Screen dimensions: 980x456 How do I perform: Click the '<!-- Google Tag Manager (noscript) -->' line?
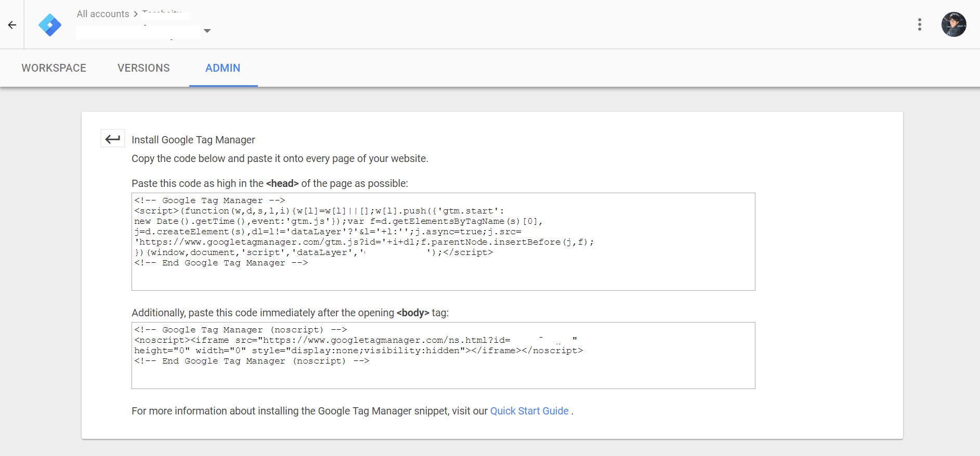click(x=241, y=330)
